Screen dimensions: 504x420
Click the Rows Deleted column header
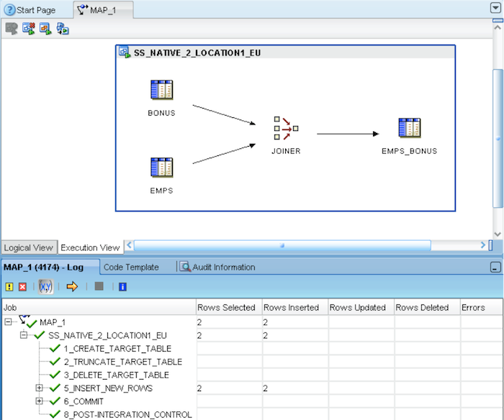pos(427,307)
